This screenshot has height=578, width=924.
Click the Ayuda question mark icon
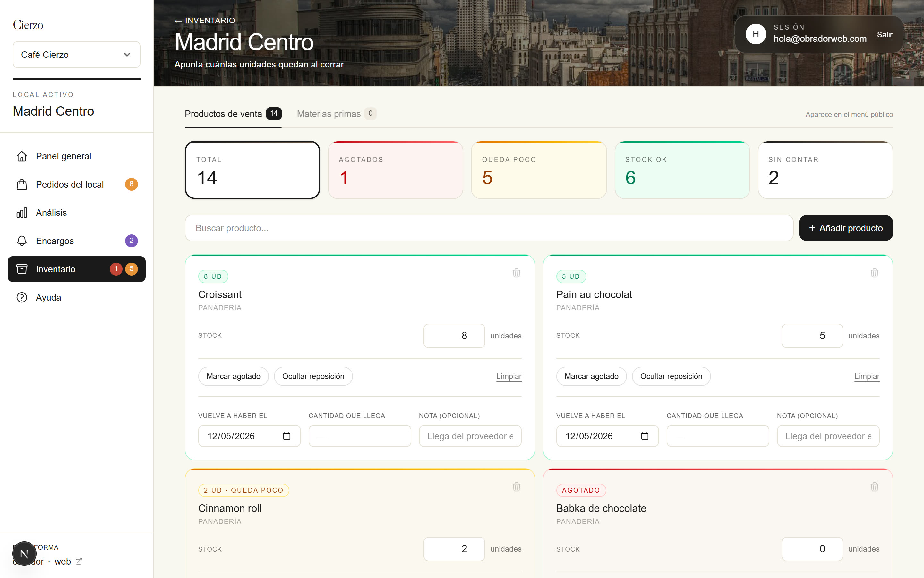click(22, 297)
